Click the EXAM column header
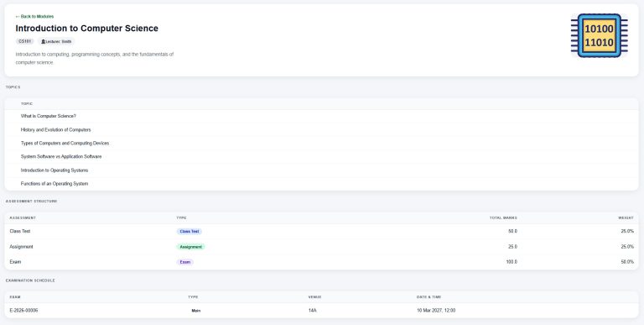Viewport: 644px width, 325px height. tap(15, 297)
